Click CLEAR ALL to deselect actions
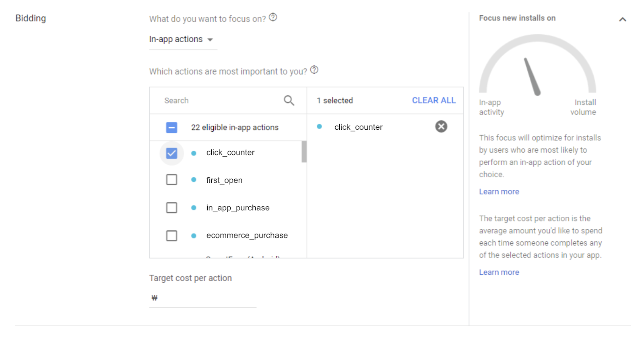 pyautogui.click(x=433, y=100)
